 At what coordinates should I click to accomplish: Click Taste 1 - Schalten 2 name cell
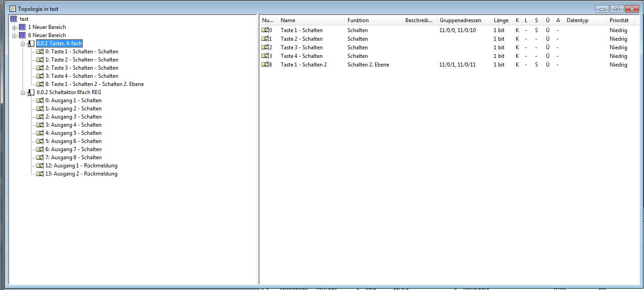click(x=304, y=65)
